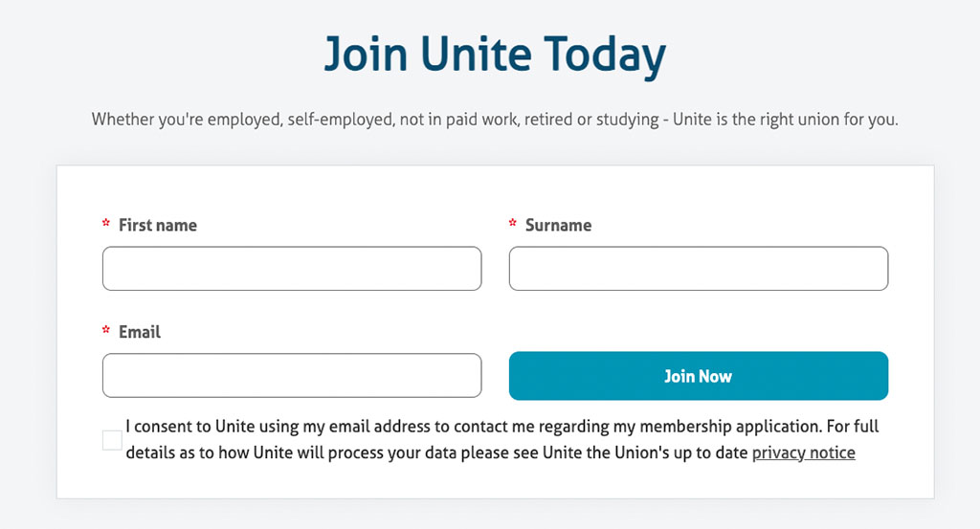
Task: Click the Surname field label
Action: click(x=558, y=226)
